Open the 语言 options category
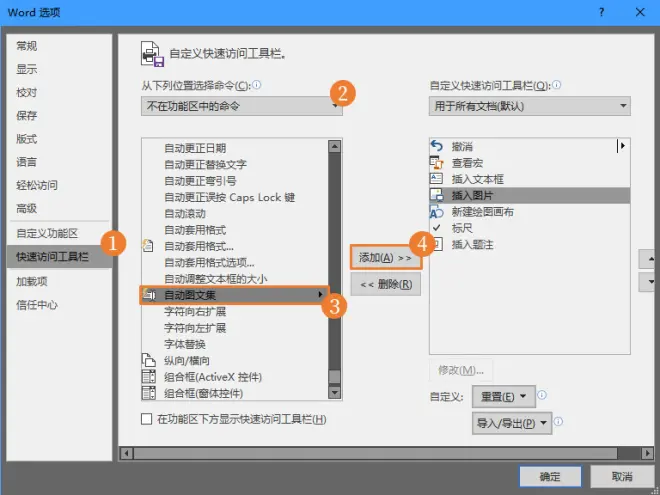Viewport: 660px width, 495px height. tap(59, 162)
